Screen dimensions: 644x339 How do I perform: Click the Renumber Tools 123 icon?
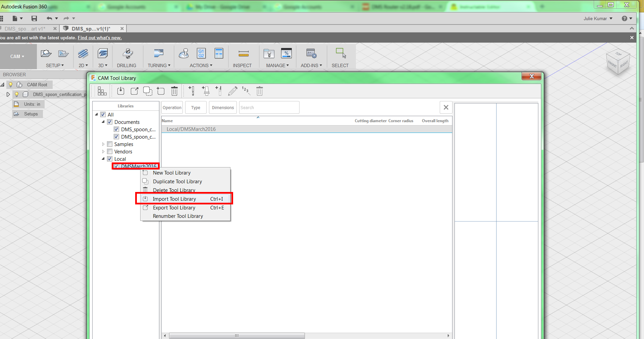(246, 91)
